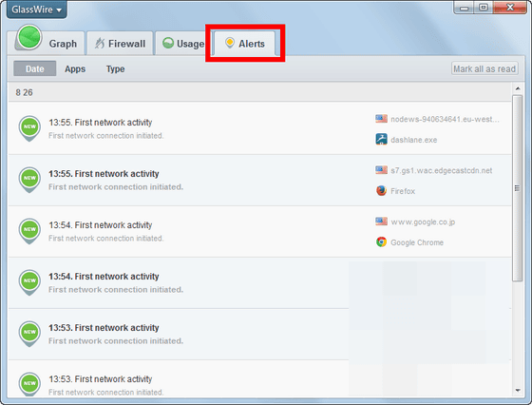532x405 pixels.
Task: Click the Firefox icon in alert
Action: click(x=381, y=190)
